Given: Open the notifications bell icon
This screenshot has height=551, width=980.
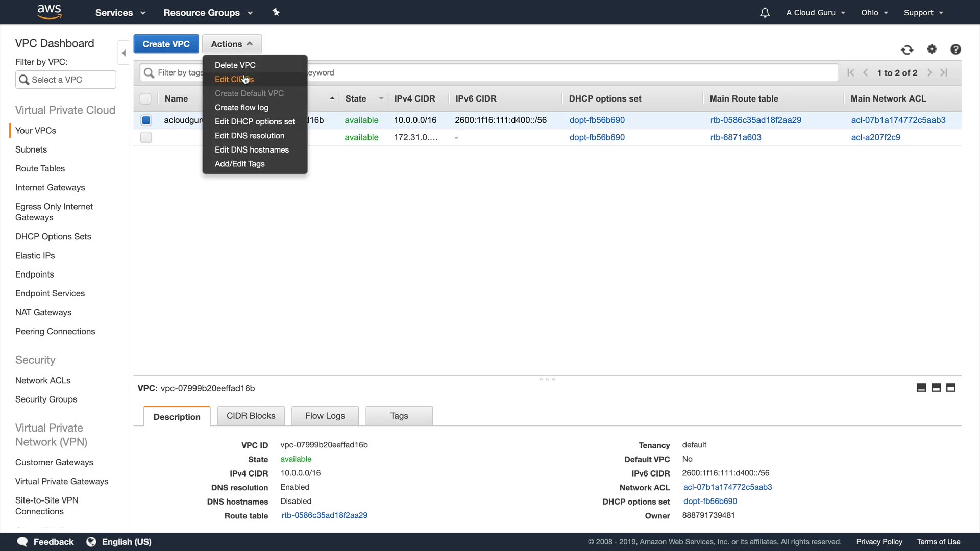Looking at the screenshot, I should 765,13.
